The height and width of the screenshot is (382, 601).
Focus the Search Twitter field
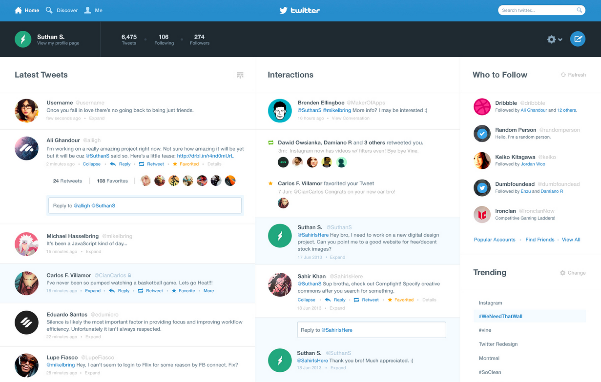pyautogui.click(x=541, y=10)
